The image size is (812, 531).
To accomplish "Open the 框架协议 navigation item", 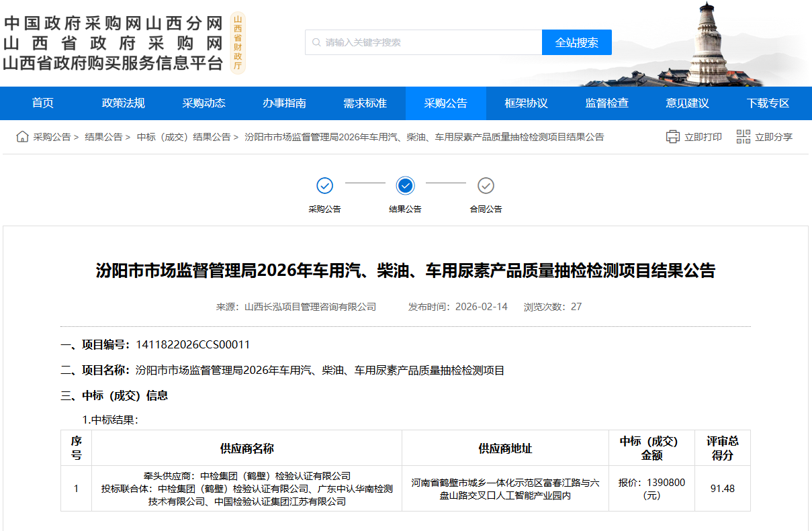I will click(527, 103).
